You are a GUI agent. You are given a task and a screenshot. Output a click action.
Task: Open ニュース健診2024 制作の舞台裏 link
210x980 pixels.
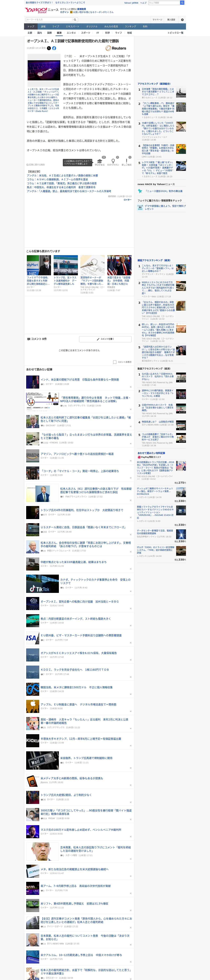[164, 191]
